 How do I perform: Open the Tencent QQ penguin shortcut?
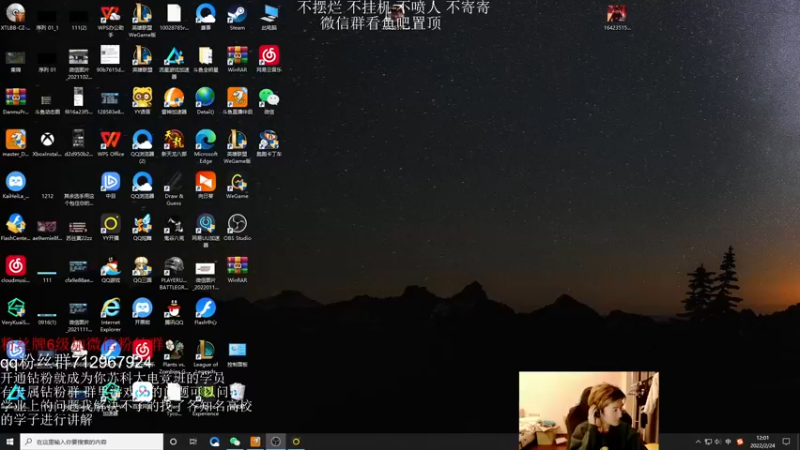(x=173, y=311)
